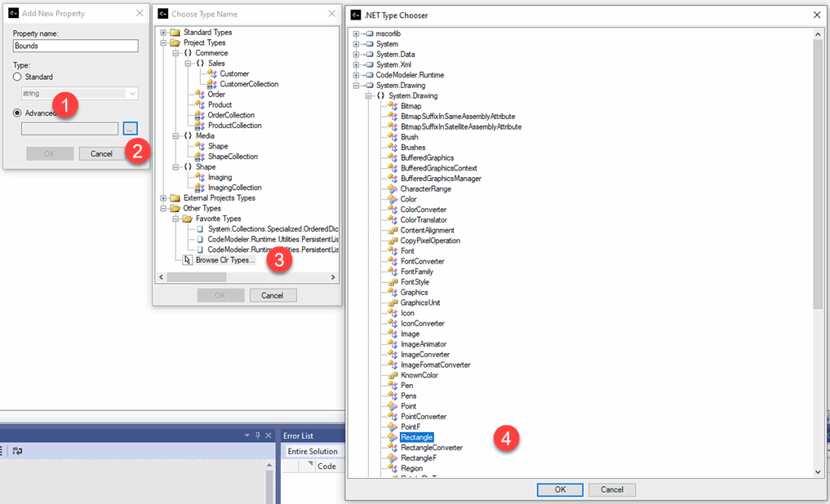
Task: Click Browse Clr Types in the tree
Action: coord(225,259)
